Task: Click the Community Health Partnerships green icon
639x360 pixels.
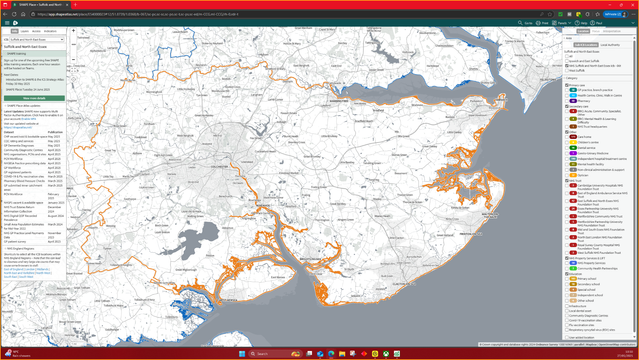Action: click(x=573, y=269)
